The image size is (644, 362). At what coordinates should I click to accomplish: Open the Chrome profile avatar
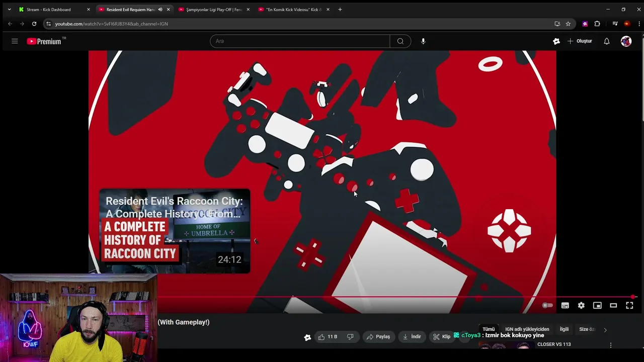(x=626, y=24)
